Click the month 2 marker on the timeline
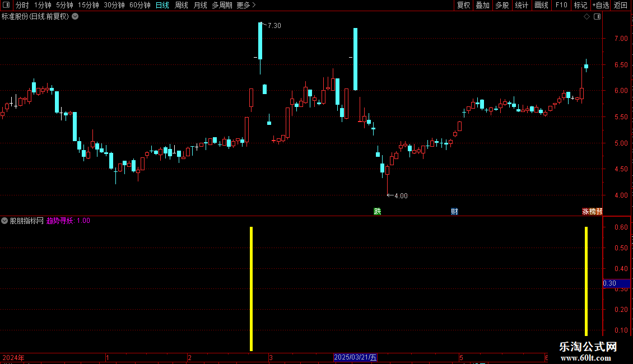Viewport: 633px width, 364px height. [190, 358]
